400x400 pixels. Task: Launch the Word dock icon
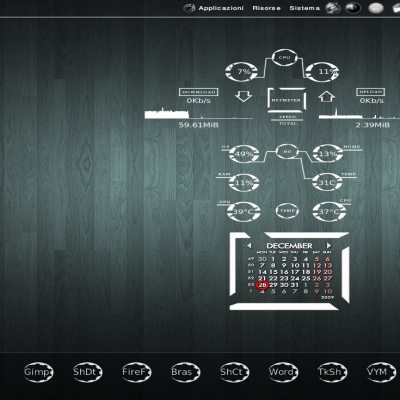coord(283,372)
